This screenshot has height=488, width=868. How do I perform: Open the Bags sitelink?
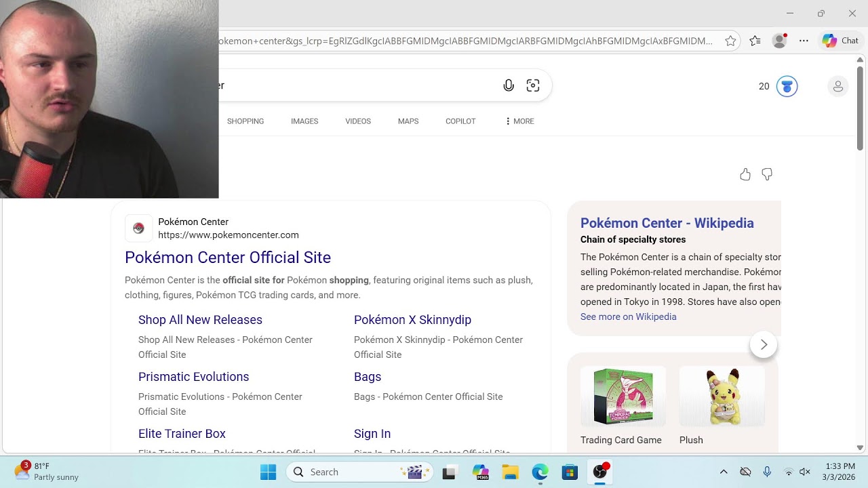[x=368, y=377]
